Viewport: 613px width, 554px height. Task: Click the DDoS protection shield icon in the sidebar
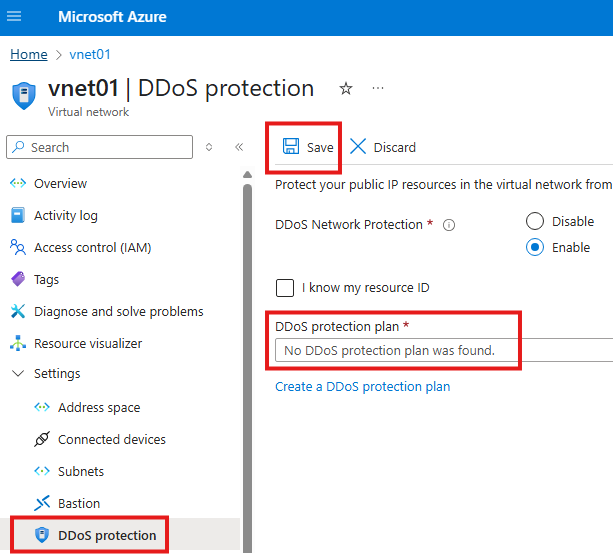(x=42, y=535)
